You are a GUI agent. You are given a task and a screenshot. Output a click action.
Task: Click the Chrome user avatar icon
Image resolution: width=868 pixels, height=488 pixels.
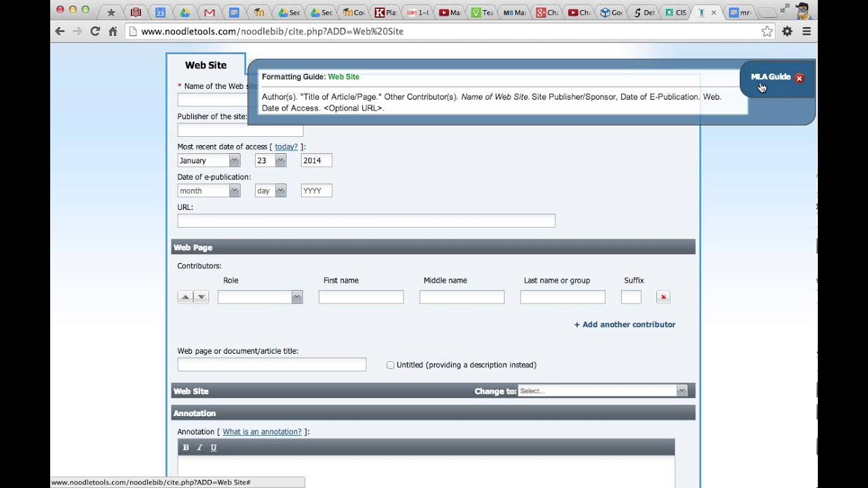[x=803, y=12]
